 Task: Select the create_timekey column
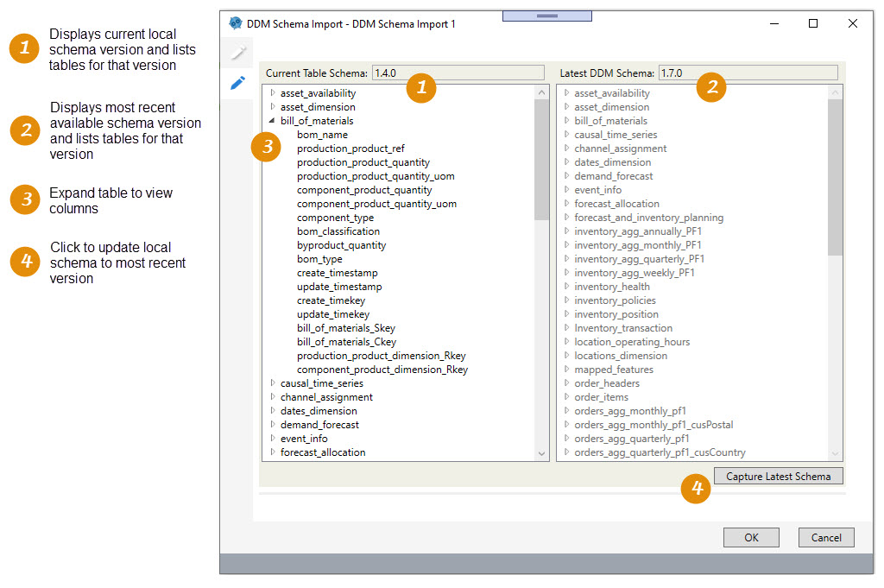coord(331,300)
